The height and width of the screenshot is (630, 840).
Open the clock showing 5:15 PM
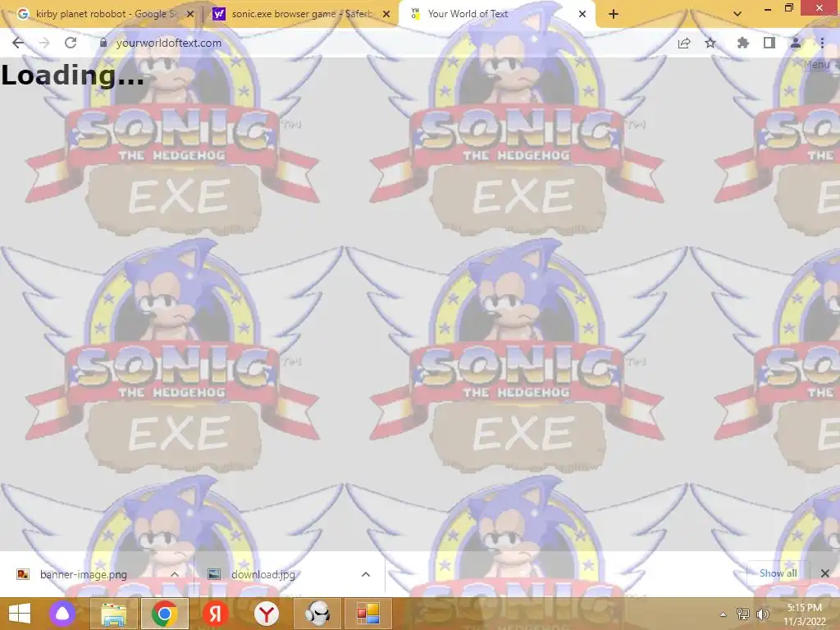click(805, 614)
